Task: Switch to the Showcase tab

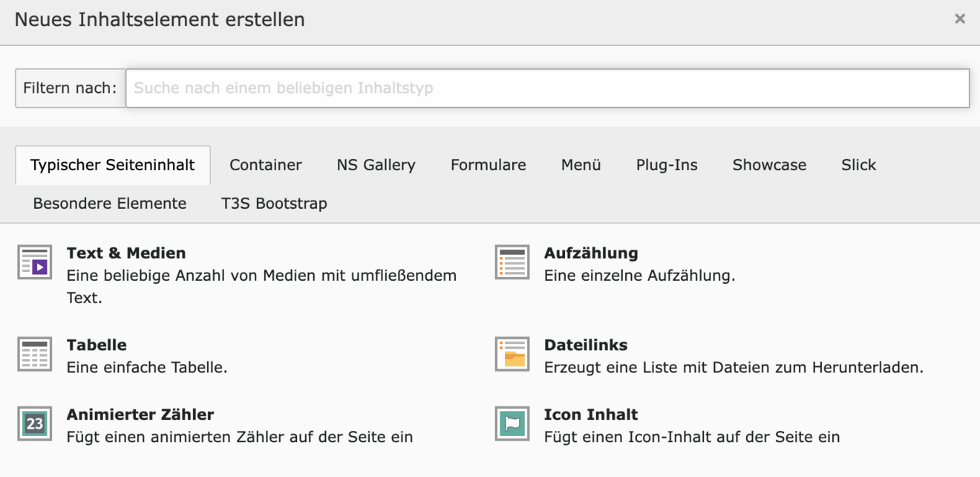Action: point(769,165)
